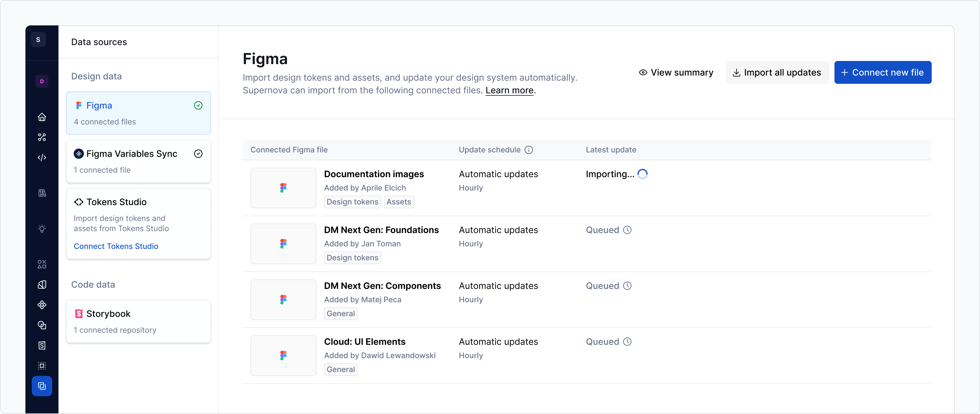Open the overlapping circle-square icon in sidebar
980x414 pixels.
click(x=42, y=325)
